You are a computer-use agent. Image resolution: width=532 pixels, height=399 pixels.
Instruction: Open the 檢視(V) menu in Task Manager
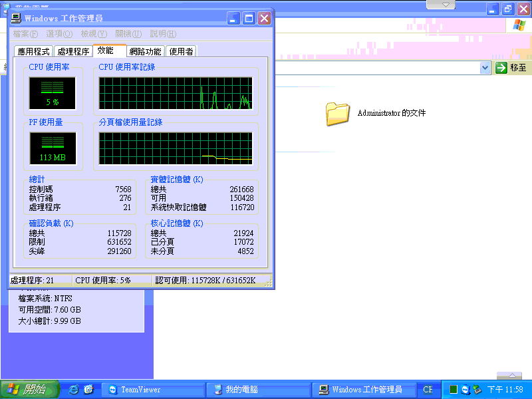click(x=94, y=34)
